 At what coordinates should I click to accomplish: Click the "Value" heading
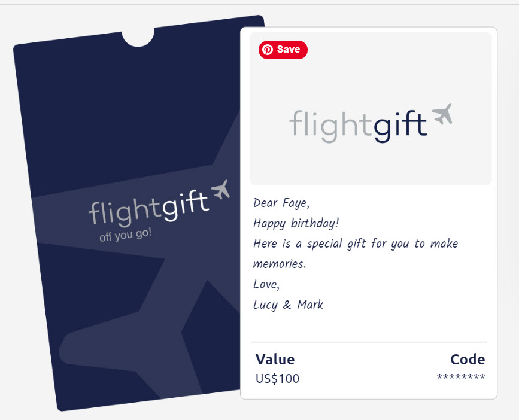coord(275,360)
